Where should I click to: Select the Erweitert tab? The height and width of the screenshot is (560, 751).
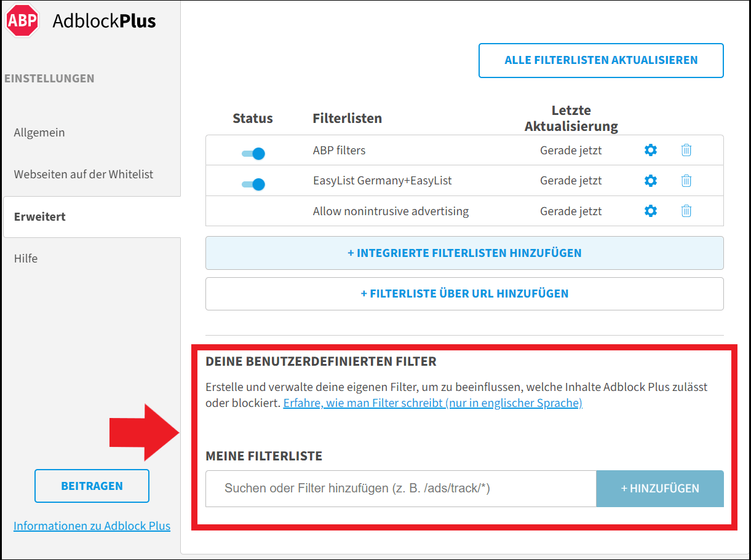pyautogui.click(x=92, y=217)
